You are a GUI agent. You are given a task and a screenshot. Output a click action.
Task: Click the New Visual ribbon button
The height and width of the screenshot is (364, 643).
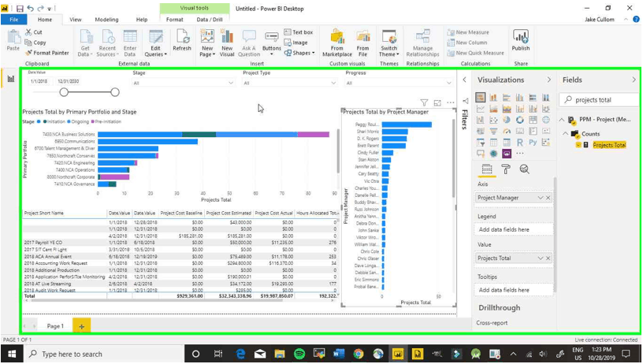(x=227, y=43)
